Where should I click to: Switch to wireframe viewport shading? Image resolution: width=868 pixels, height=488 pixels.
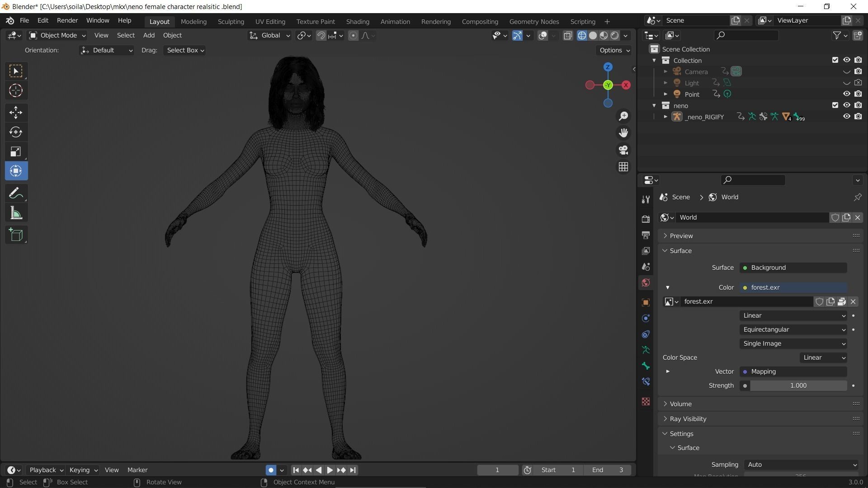tap(582, 35)
